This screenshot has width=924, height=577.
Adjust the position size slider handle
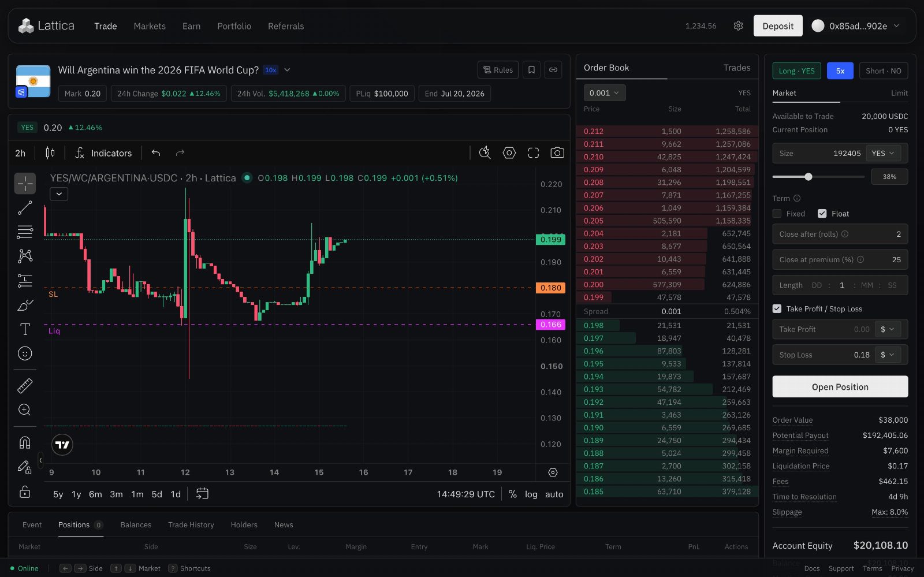(x=808, y=177)
